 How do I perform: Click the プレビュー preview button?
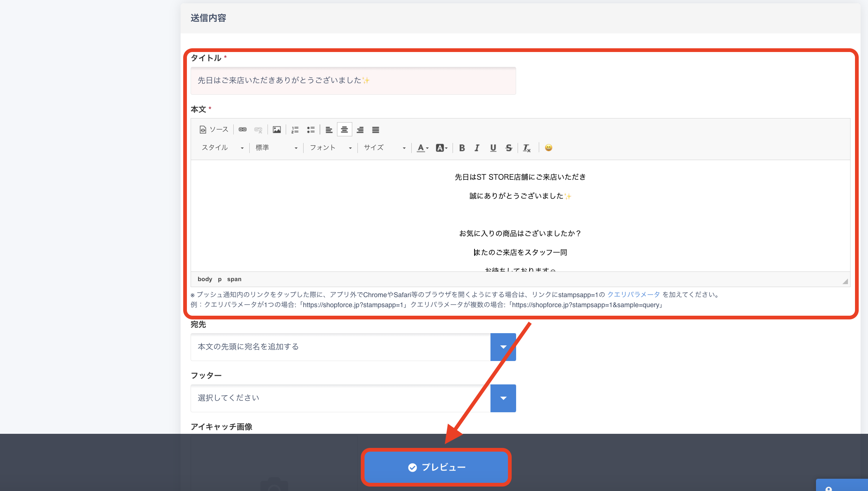pos(436,467)
